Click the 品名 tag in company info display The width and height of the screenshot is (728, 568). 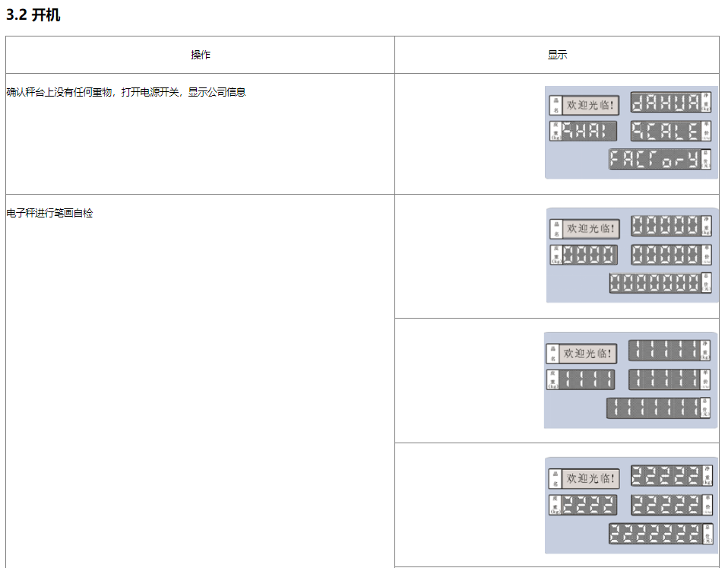[555, 105]
